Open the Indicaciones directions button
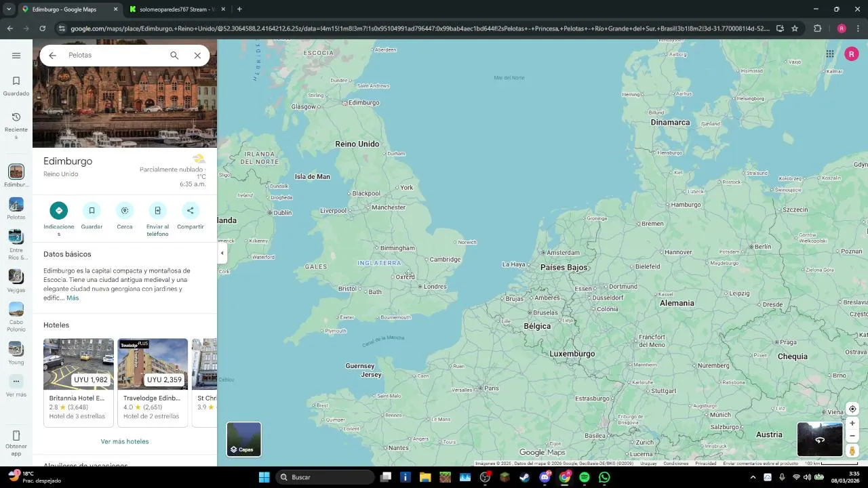The height and width of the screenshot is (488, 868). point(59,210)
